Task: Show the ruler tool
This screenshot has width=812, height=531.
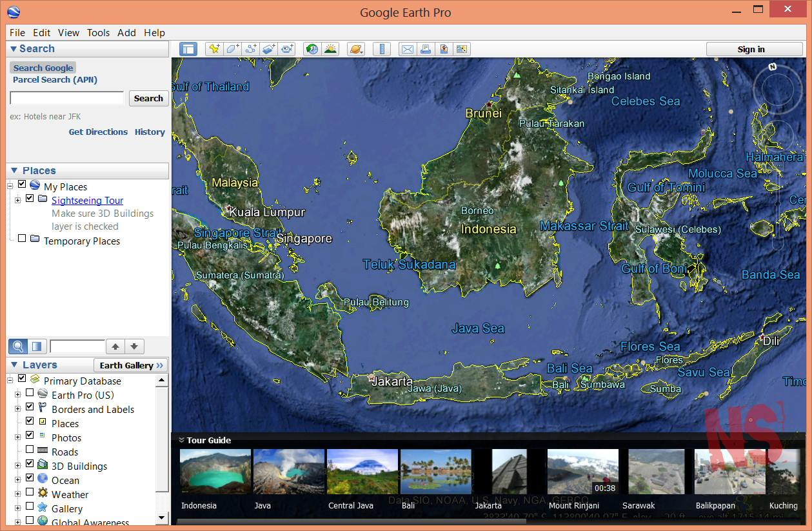Action: pos(382,49)
